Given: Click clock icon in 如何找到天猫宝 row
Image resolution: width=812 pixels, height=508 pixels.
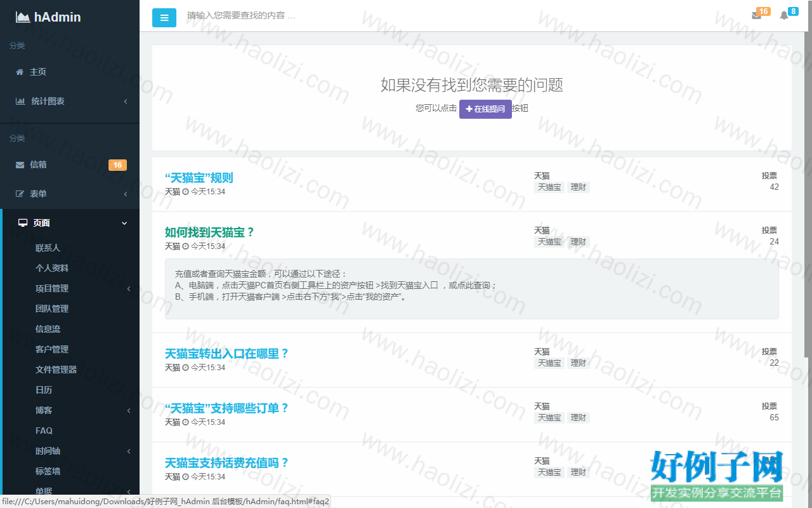Looking at the screenshot, I should [185, 246].
